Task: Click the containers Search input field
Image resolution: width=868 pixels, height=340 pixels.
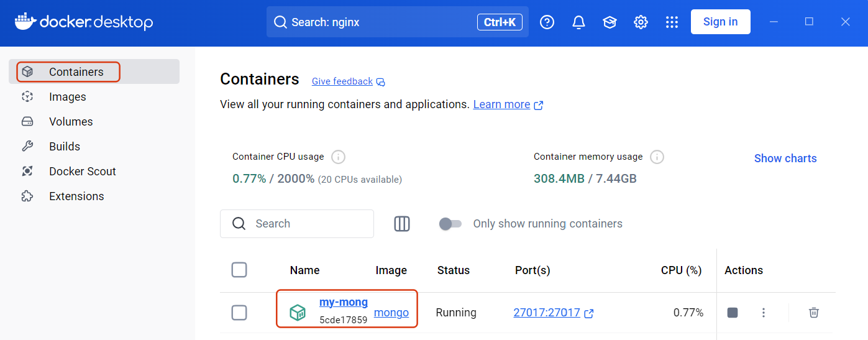Action: 297,224
